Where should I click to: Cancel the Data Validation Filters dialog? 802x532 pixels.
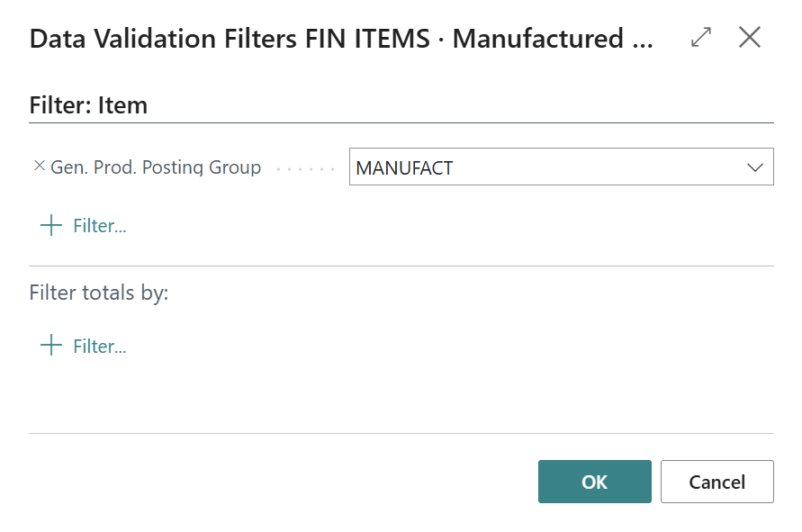716,482
